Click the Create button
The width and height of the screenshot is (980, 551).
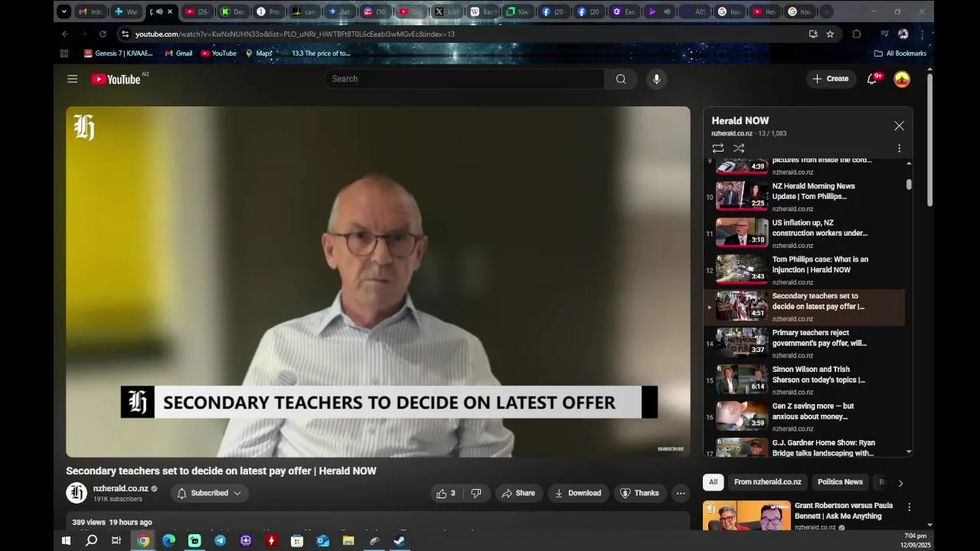[831, 79]
